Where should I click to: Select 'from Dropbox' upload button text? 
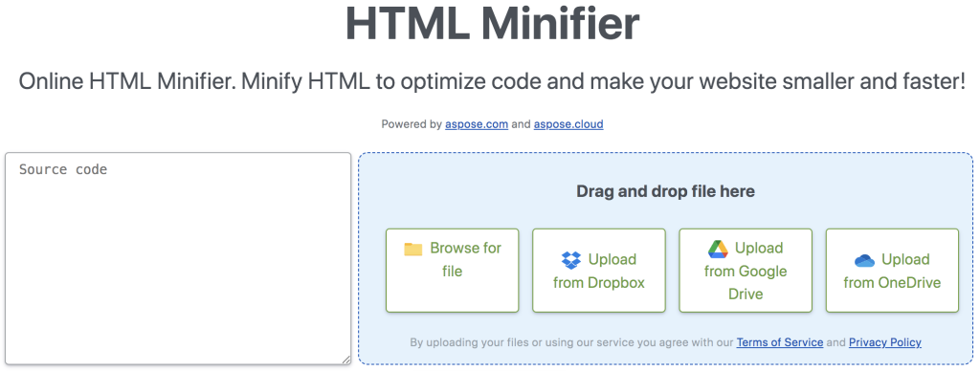(x=599, y=283)
